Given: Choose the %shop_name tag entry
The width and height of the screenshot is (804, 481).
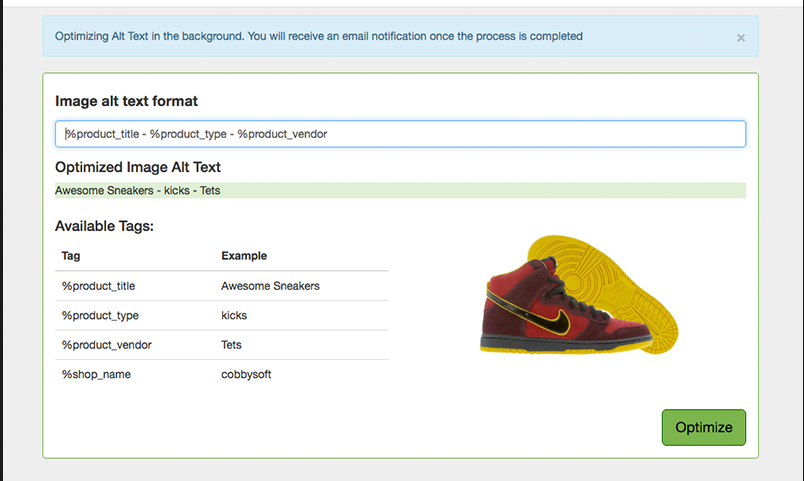Looking at the screenshot, I should 96,374.
